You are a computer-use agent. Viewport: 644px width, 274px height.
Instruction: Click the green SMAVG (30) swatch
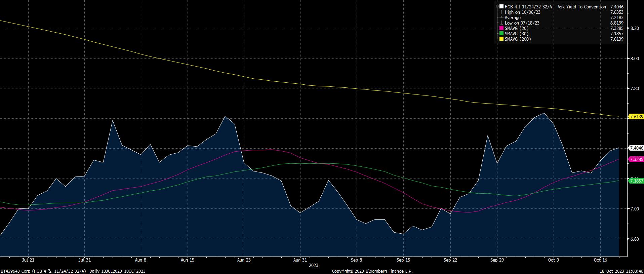click(x=501, y=34)
